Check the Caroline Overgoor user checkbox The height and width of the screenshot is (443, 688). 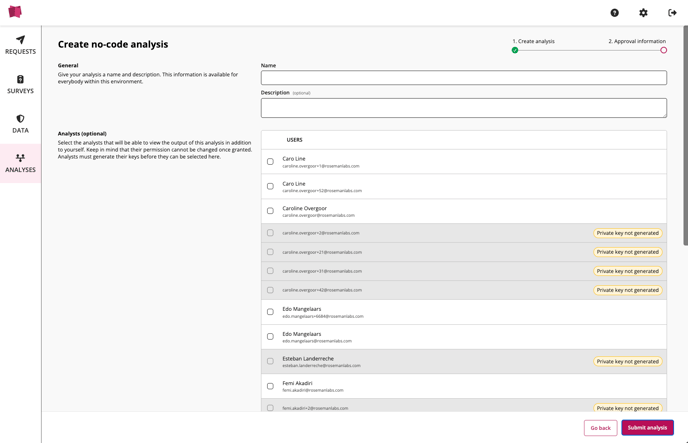click(270, 211)
